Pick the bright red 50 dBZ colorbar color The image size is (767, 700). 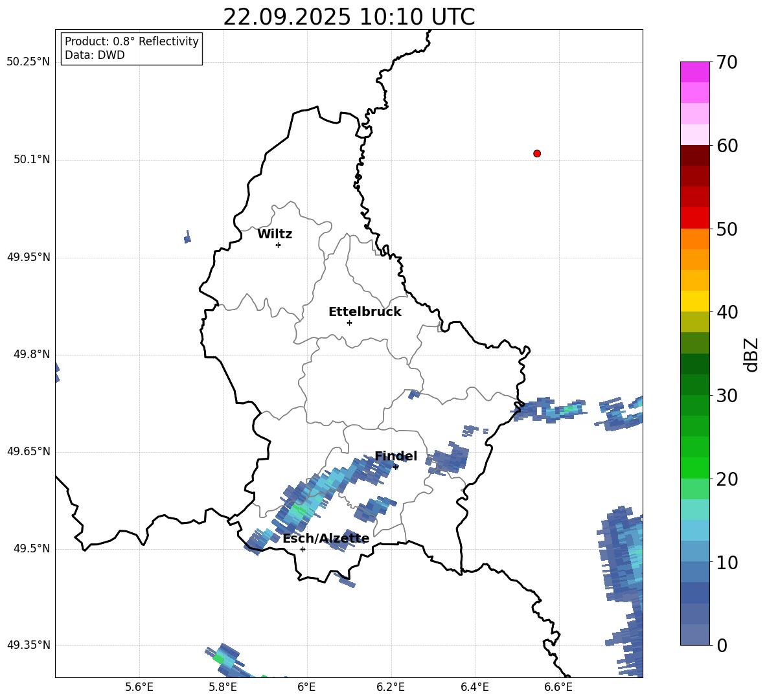pyautogui.click(x=694, y=218)
